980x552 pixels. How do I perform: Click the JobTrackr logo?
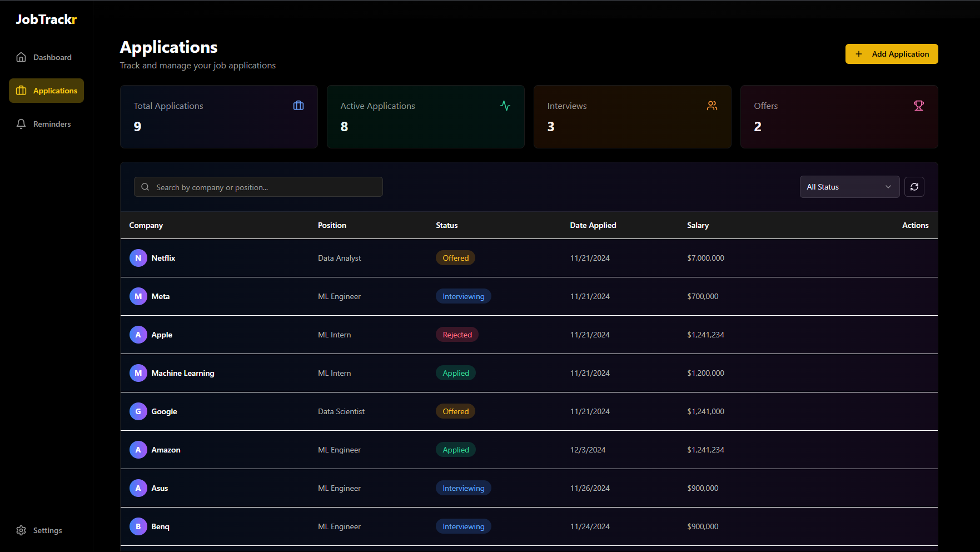tap(46, 19)
